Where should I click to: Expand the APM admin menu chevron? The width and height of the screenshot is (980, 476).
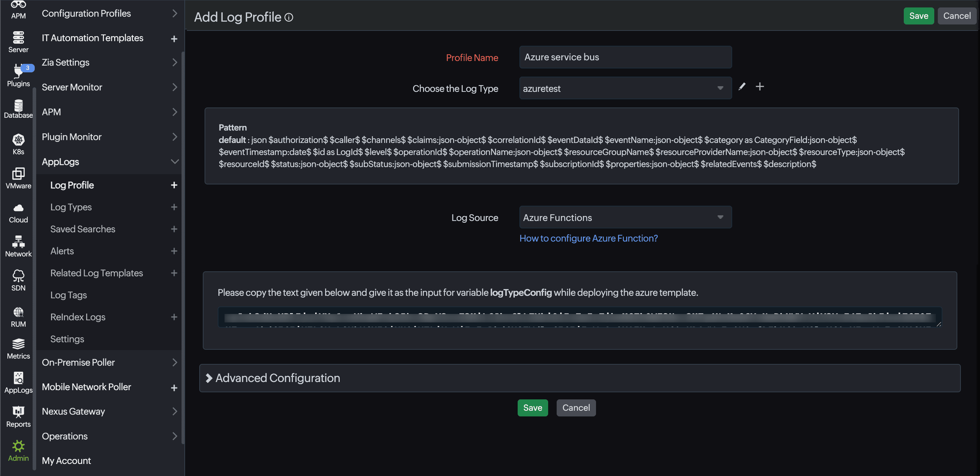[174, 112]
